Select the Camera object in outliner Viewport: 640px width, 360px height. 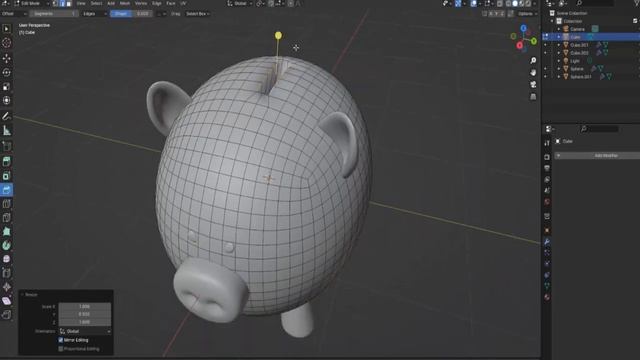(x=577, y=29)
